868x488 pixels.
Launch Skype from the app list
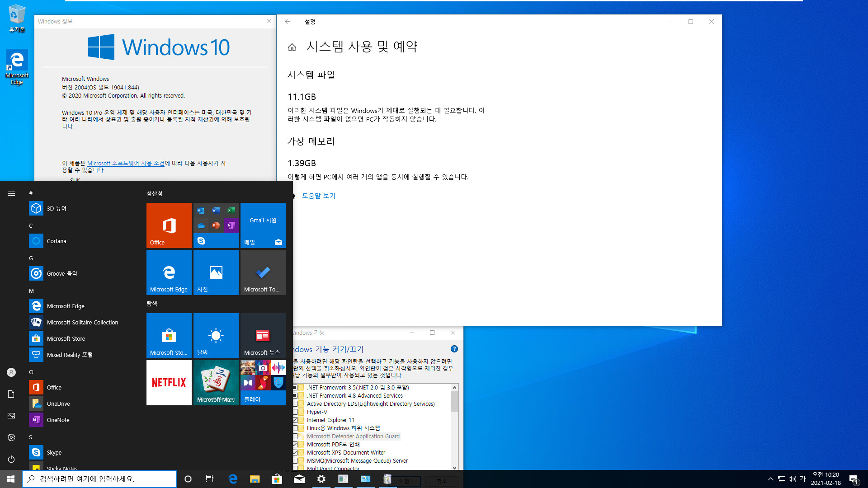coord(81,452)
